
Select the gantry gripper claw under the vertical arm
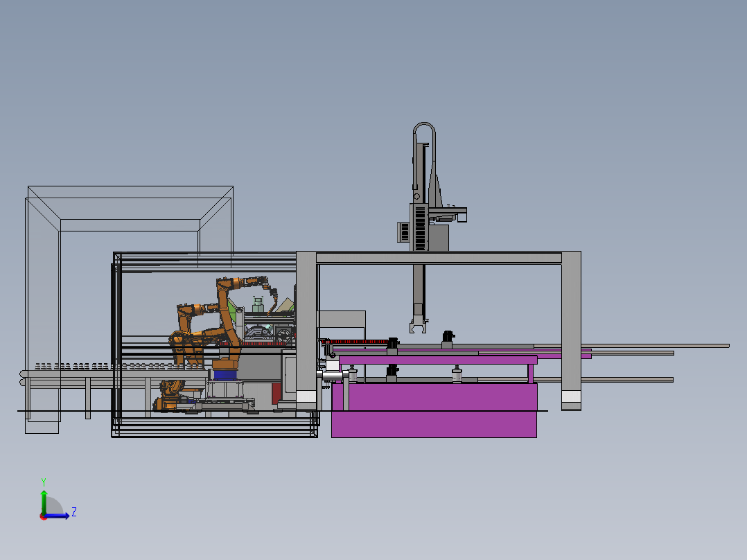[418, 327]
